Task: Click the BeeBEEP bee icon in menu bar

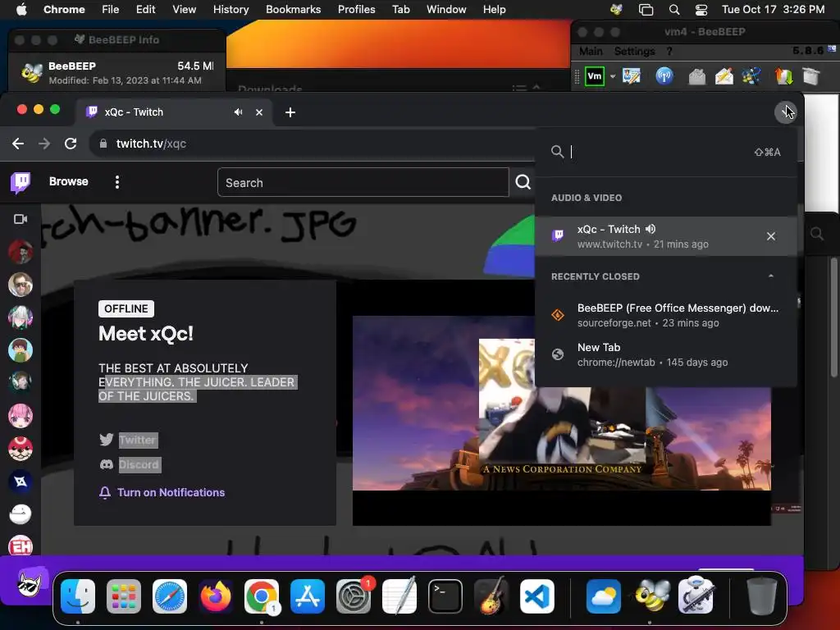Action: click(616, 9)
